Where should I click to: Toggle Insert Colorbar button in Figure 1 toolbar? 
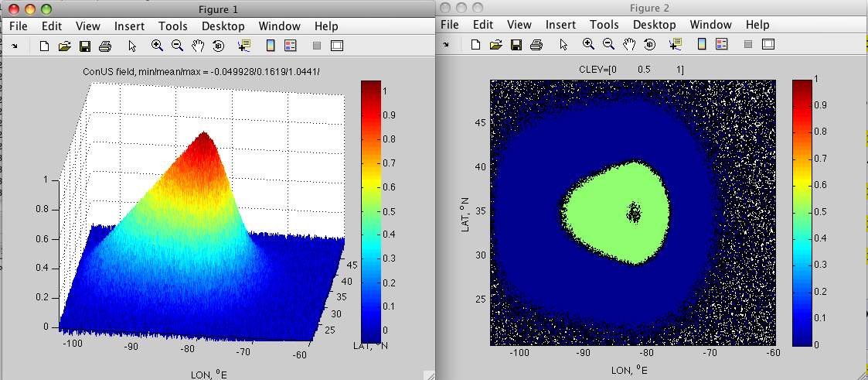[271, 46]
